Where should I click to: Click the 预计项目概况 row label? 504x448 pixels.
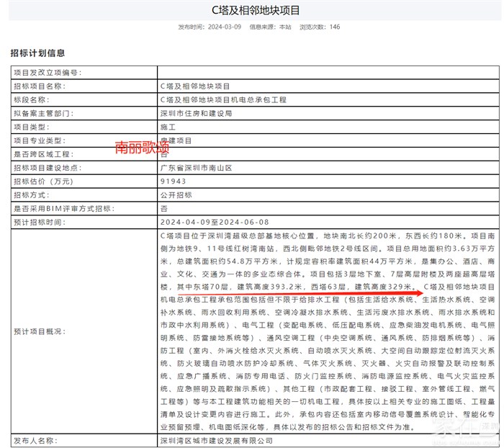[x=40, y=331]
